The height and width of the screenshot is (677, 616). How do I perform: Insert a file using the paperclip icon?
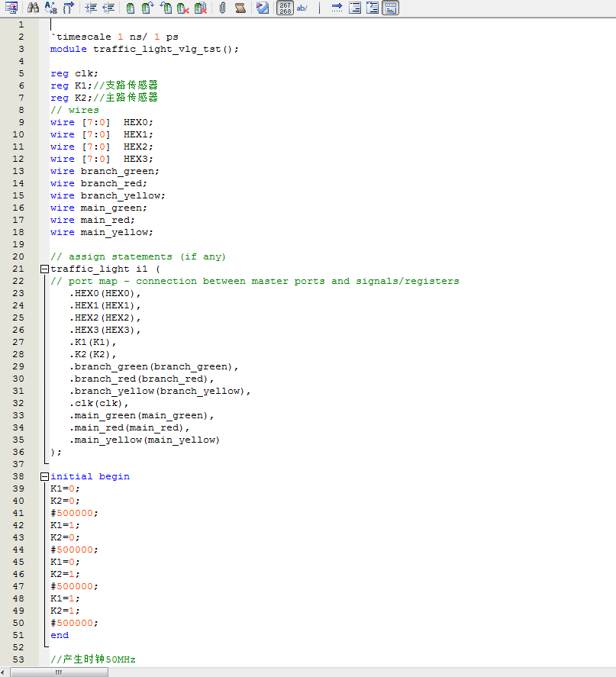coord(222,8)
